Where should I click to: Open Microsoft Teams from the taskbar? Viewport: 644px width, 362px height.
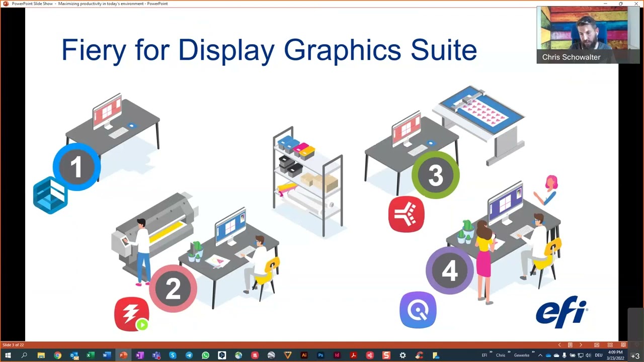coord(156,355)
